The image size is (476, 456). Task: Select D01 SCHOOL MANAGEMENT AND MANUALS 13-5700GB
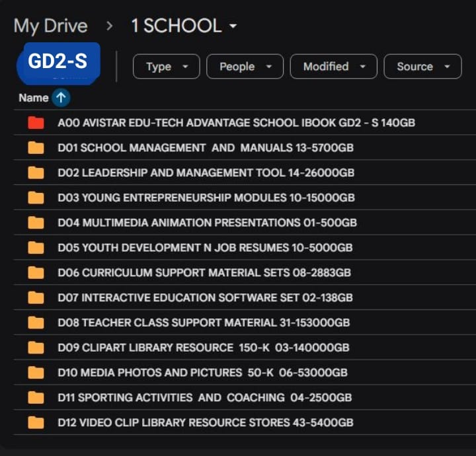(x=206, y=148)
